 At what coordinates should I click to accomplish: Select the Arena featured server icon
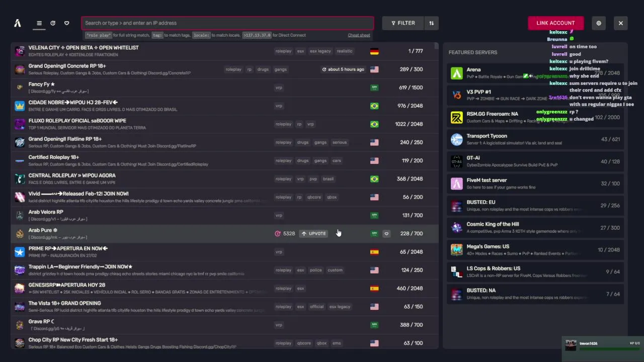coord(456,73)
